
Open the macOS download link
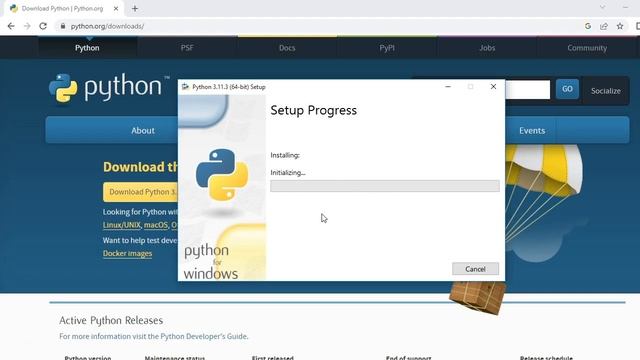156,225
